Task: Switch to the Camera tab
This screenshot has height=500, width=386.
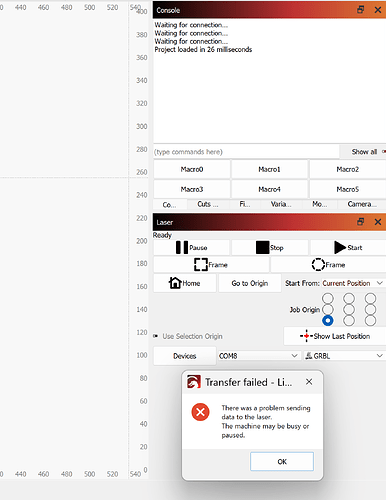Action: pyautogui.click(x=362, y=204)
